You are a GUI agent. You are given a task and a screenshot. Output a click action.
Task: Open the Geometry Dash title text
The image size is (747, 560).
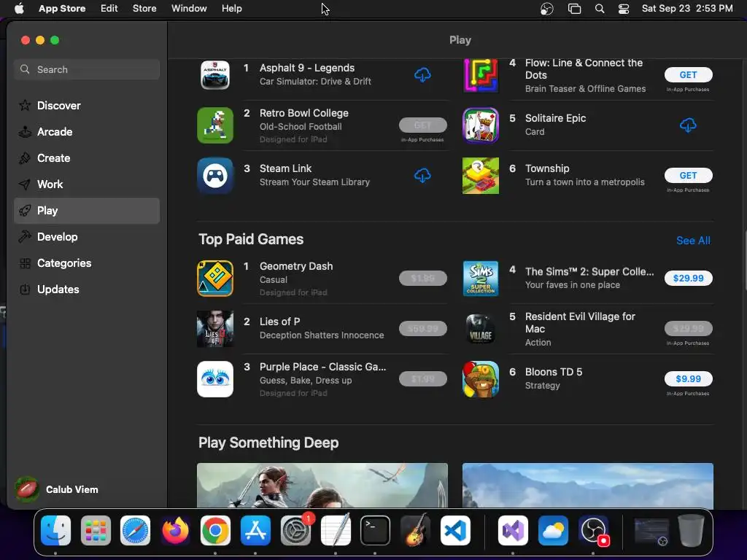[296, 266]
